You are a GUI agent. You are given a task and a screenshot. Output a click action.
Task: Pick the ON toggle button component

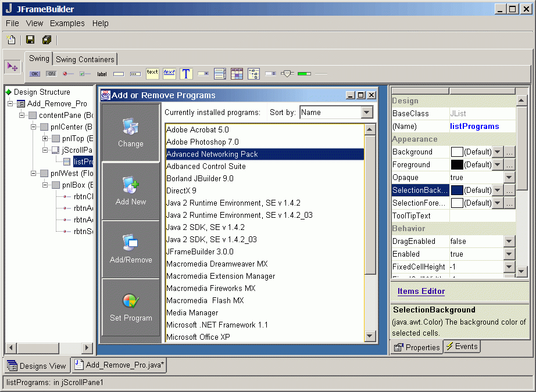tap(51, 74)
